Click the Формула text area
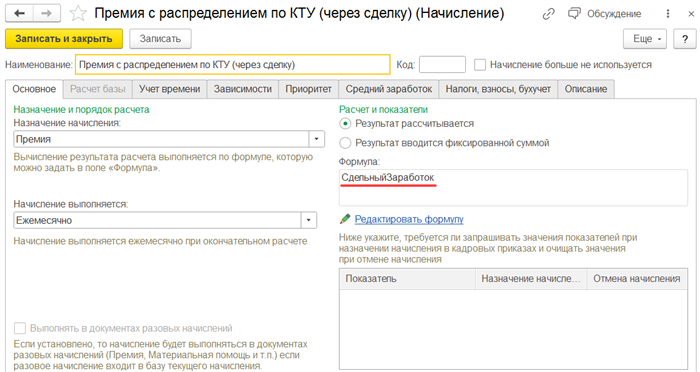Viewport: 700px width, 372px height. (x=513, y=187)
